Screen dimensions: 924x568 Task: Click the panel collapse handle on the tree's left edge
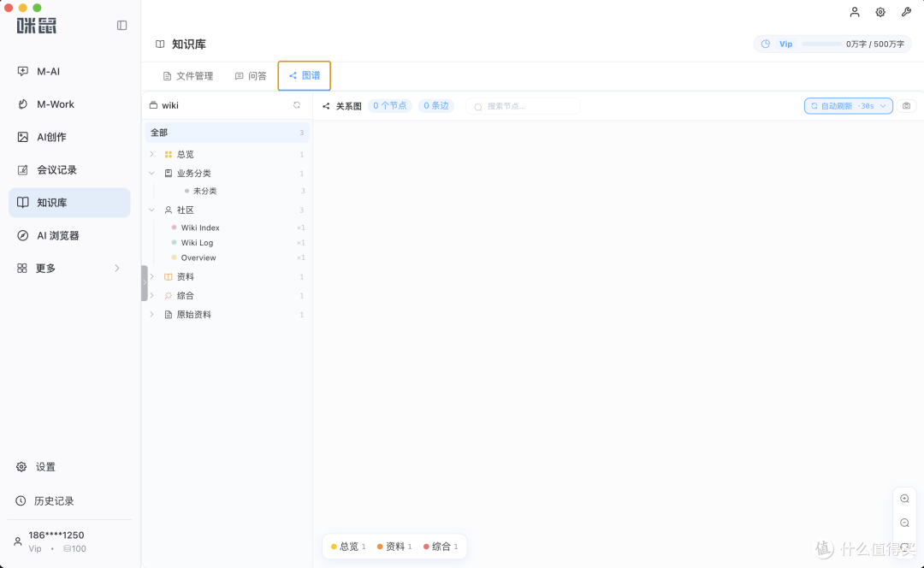pos(145,283)
